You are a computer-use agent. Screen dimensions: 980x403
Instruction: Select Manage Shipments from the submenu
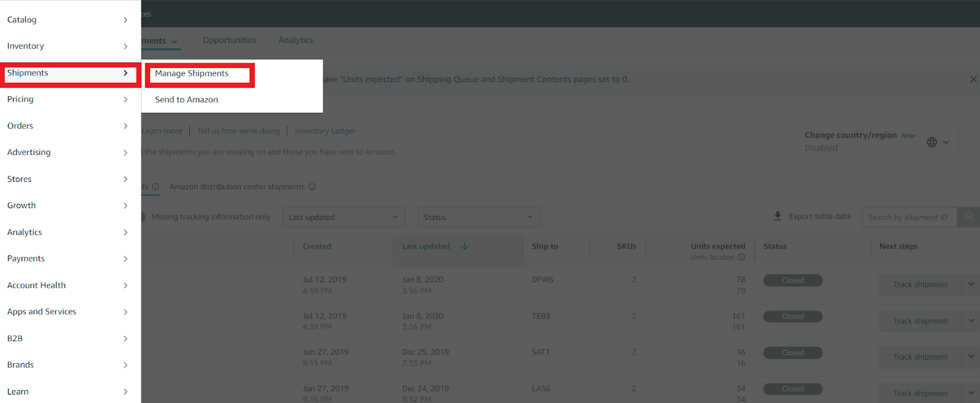pyautogui.click(x=192, y=73)
